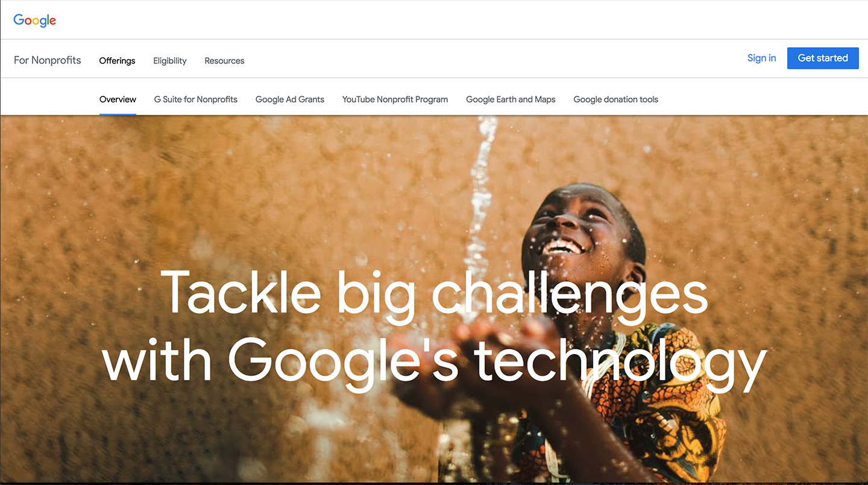Open the Google donation tools tab
868x485 pixels.
616,100
